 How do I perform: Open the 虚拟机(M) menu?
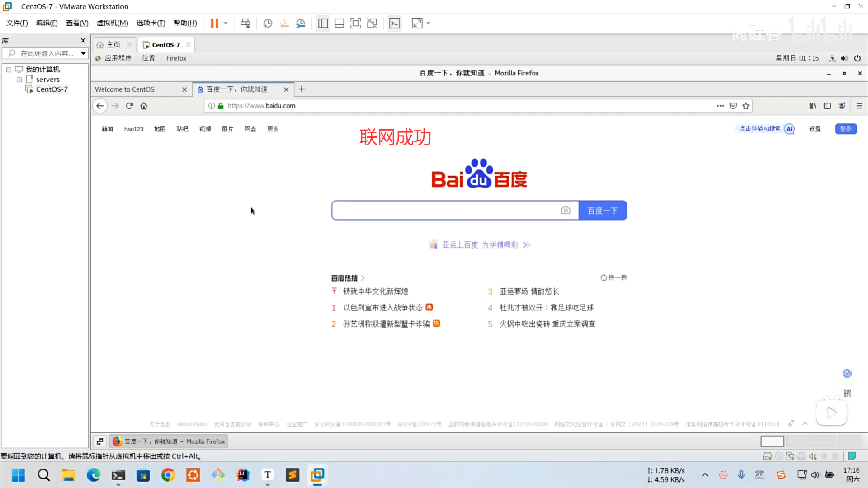coord(112,23)
